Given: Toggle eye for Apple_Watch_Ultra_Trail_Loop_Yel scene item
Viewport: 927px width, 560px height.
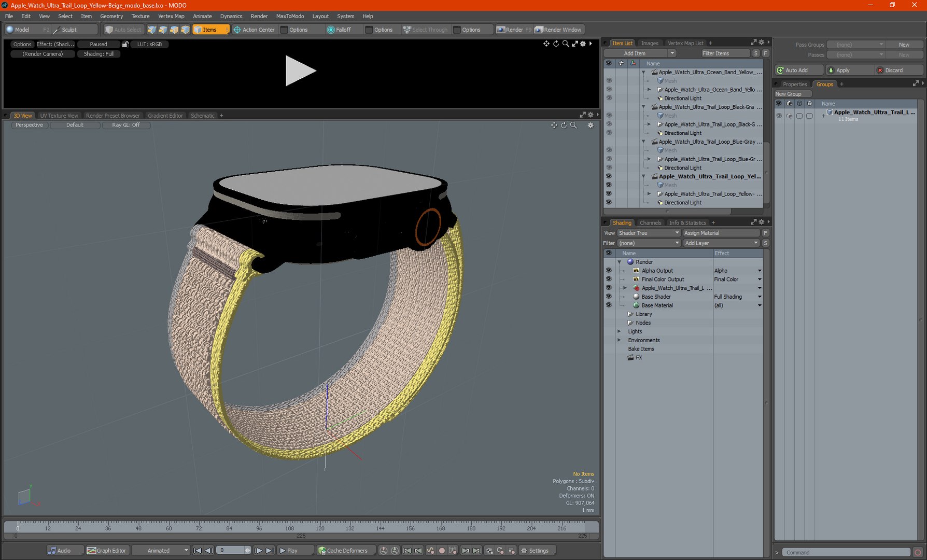Looking at the screenshot, I should (609, 176).
